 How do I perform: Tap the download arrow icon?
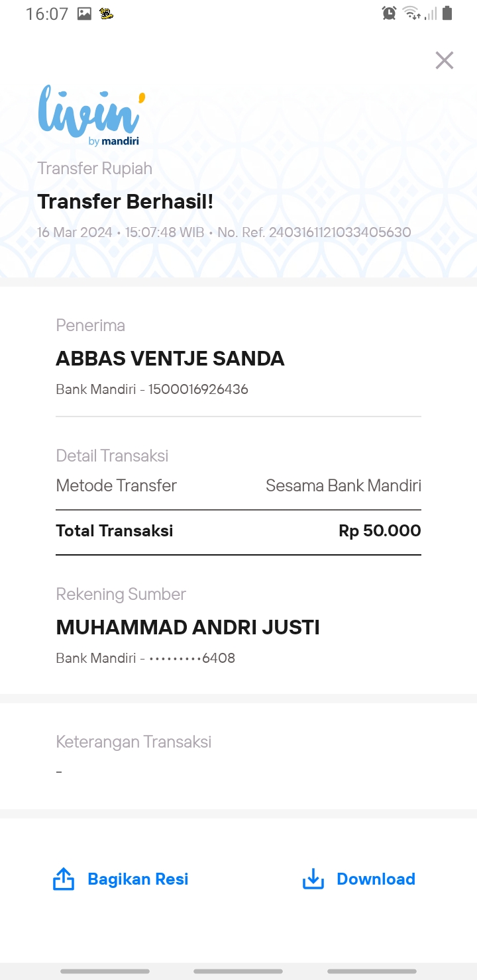pos(313,879)
